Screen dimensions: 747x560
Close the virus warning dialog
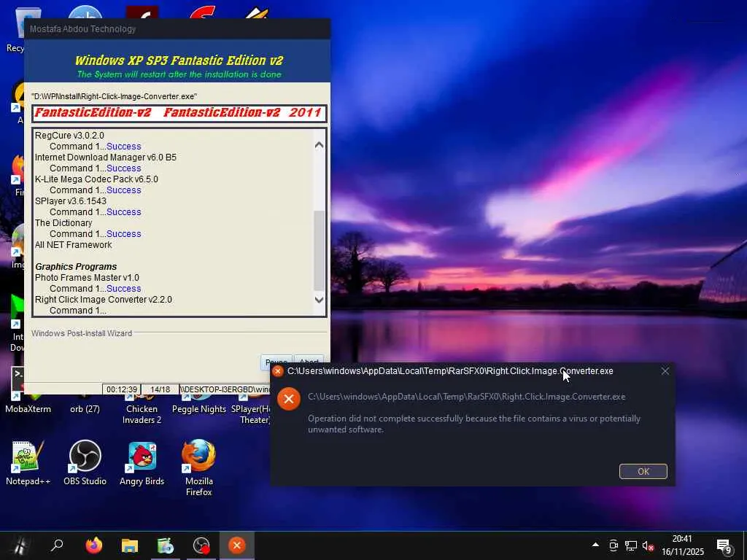[x=665, y=371]
